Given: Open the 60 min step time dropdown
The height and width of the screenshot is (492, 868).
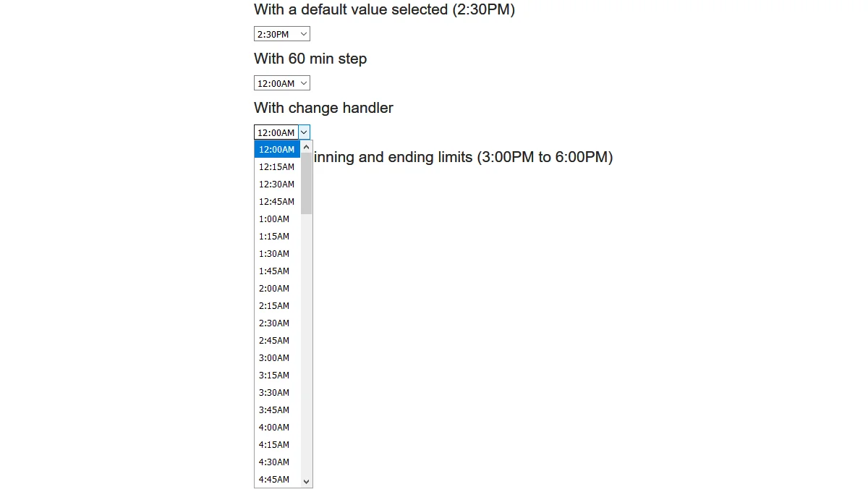Looking at the screenshot, I should coord(281,82).
